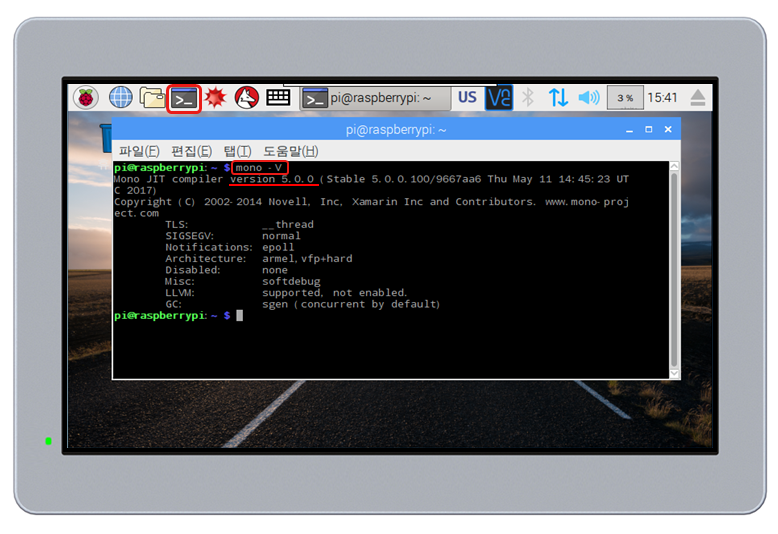Click the terminal vertical scrollbar
Viewport: 778px width, 534px height.
674,270
